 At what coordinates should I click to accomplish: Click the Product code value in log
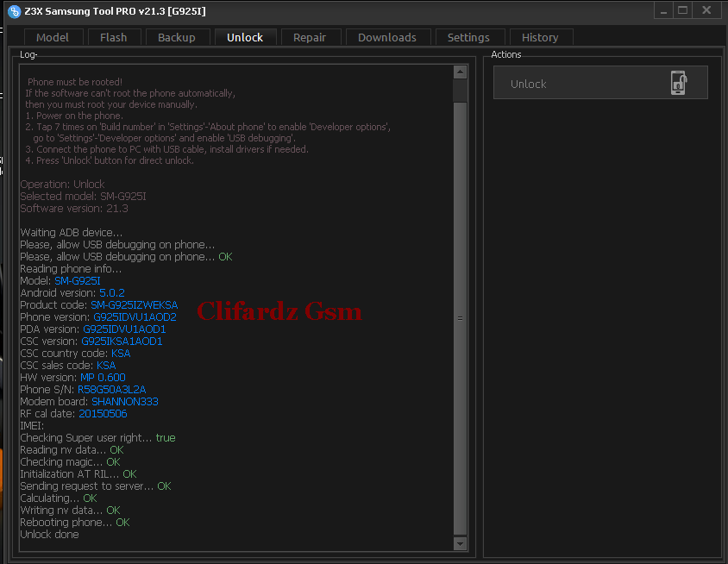pos(134,305)
